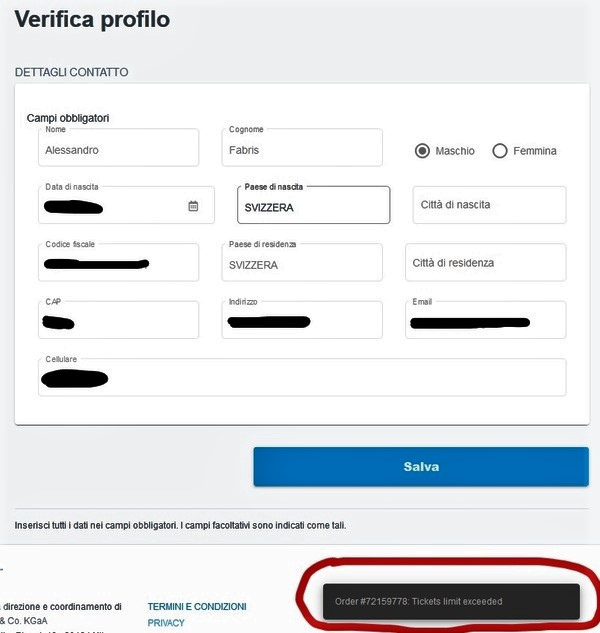Click the Tickets limit exceeded notification
The height and width of the screenshot is (633, 600).
click(451, 602)
